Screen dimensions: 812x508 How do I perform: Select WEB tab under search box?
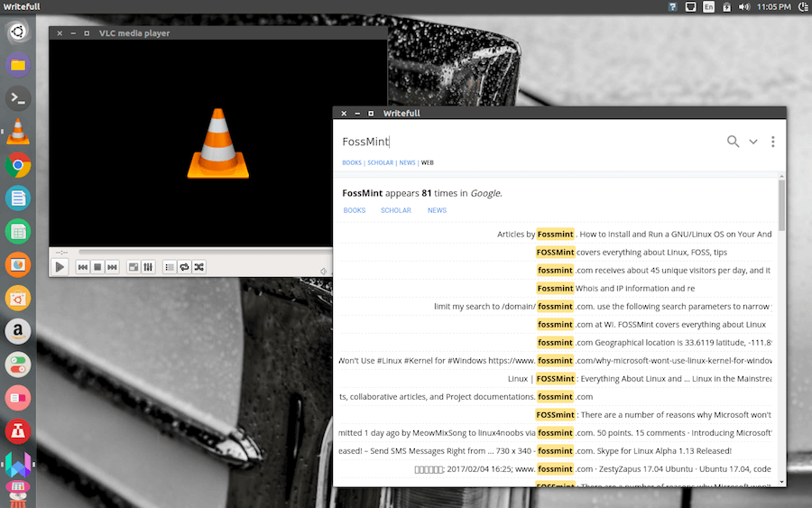click(428, 162)
